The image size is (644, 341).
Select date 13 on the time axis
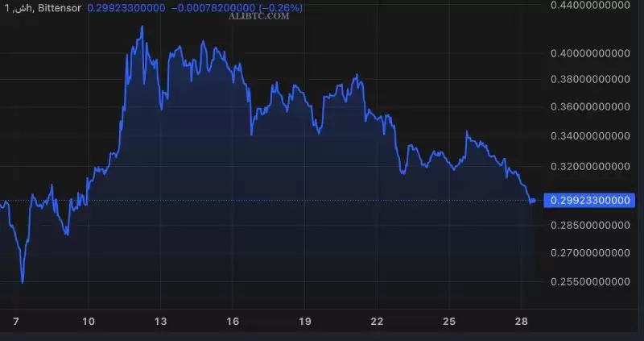point(161,322)
